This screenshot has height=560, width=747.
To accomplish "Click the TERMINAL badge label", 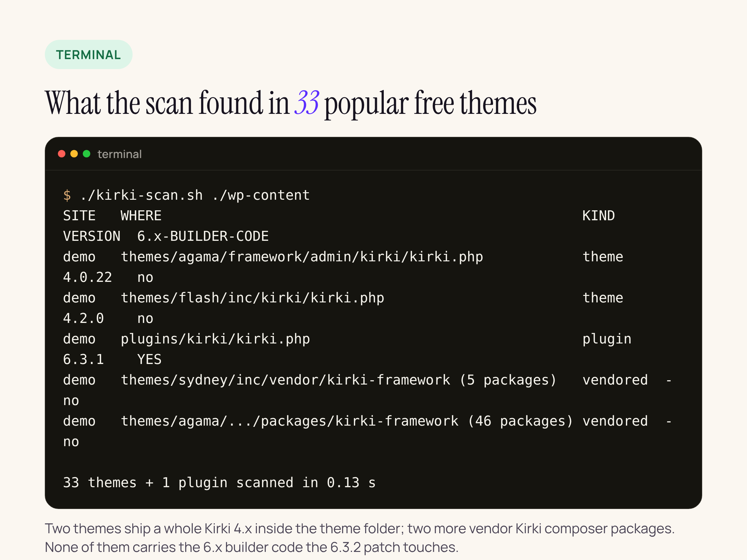I will (88, 55).
